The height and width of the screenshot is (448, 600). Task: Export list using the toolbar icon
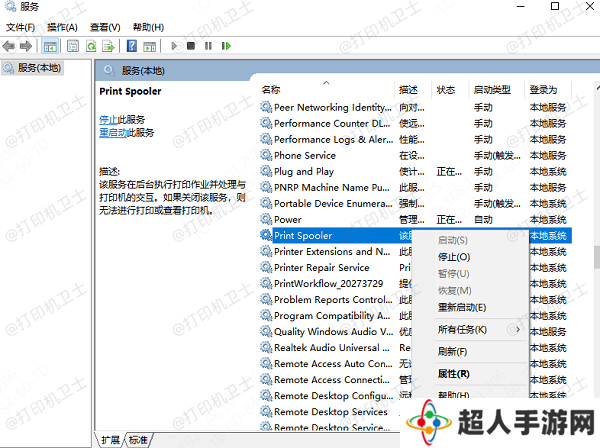click(x=109, y=46)
